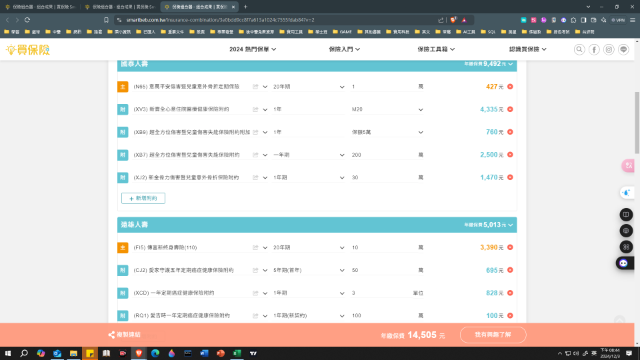Click the 新增附約 add rider button
This screenshot has height=360, width=640.
pyautogui.click(x=143, y=198)
